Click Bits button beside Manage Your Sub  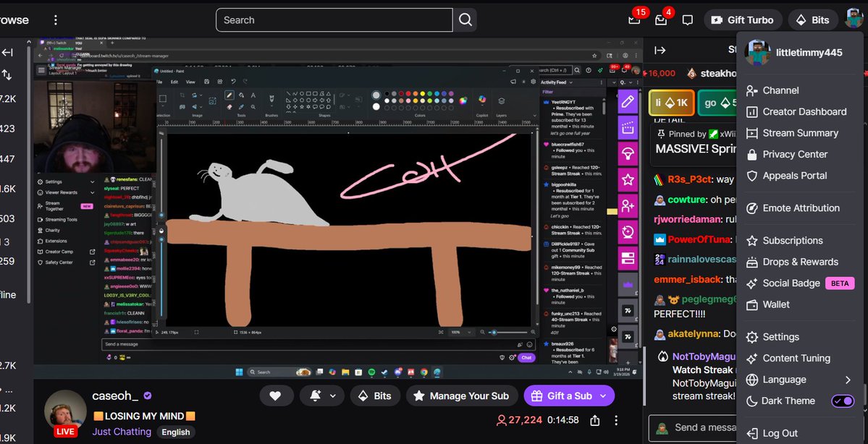[375, 396]
